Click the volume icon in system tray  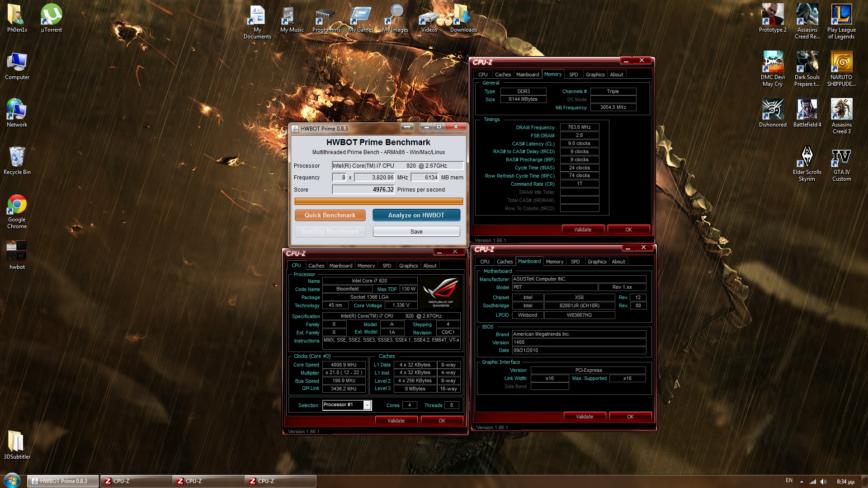pos(823,482)
